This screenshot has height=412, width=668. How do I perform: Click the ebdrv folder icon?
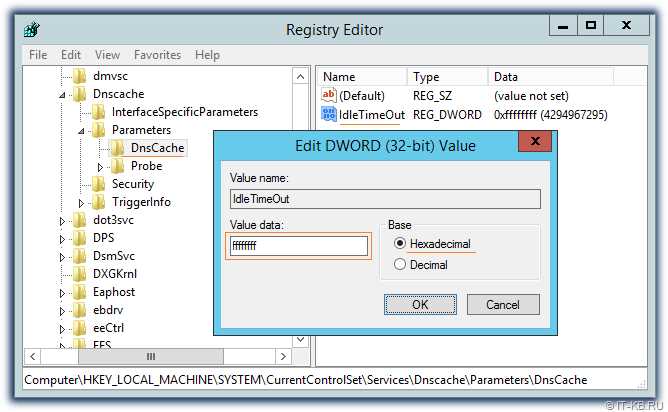pos(80,310)
